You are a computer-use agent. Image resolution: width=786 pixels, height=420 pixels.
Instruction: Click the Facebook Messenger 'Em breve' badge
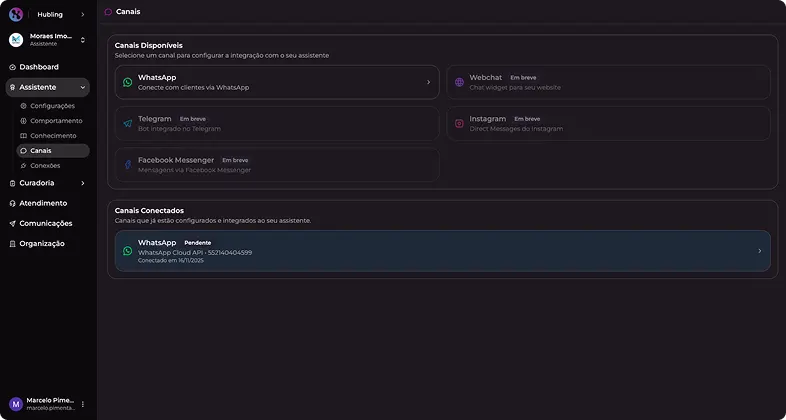click(x=235, y=160)
